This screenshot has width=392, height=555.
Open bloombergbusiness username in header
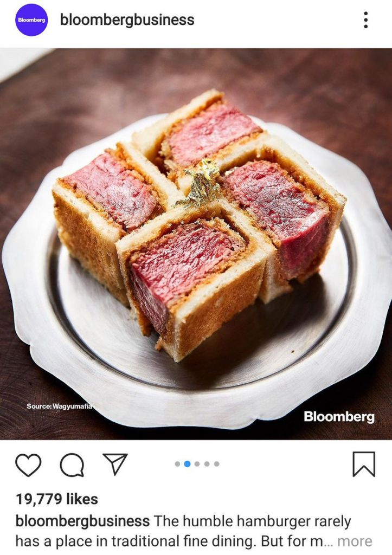tap(127, 20)
